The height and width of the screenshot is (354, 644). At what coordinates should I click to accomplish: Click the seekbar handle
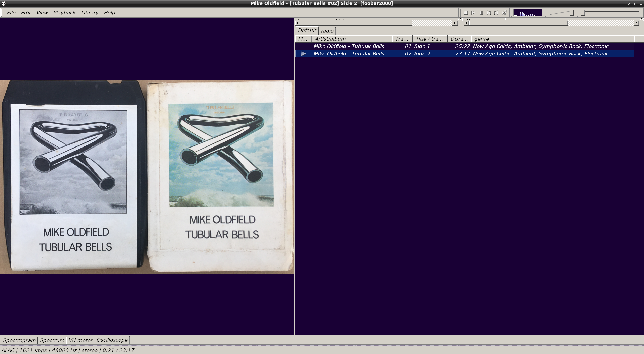(583, 13)
